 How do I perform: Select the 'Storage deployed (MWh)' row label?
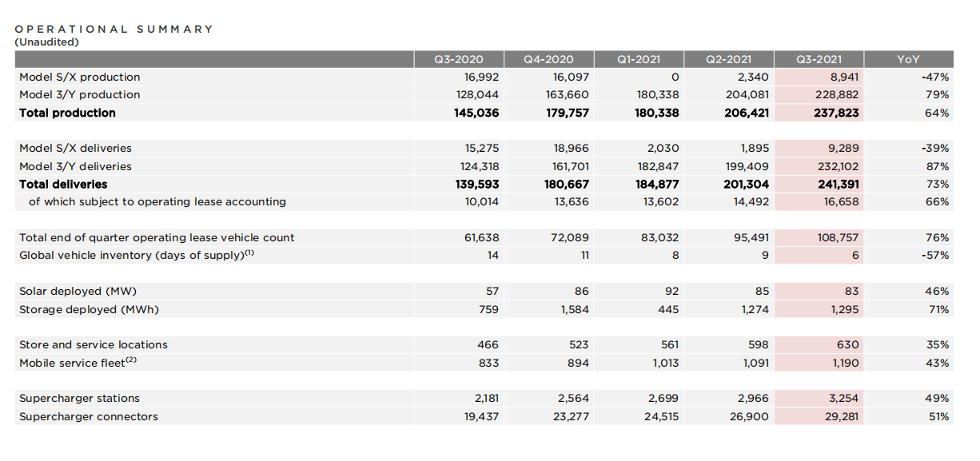click(90, 309)
